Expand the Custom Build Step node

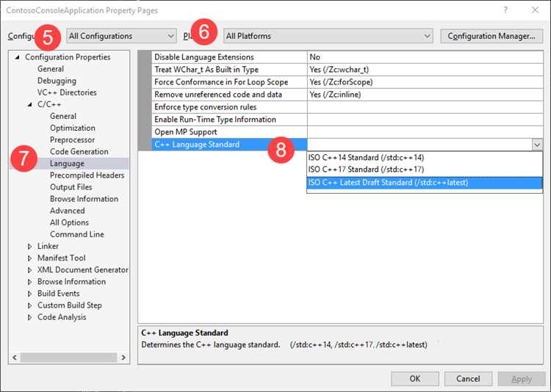point(30,305)
